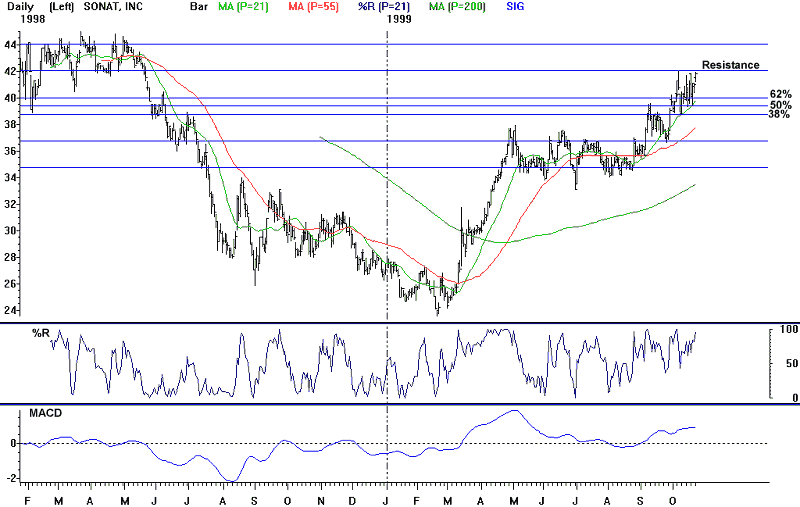
Task: Click the '100' value on %R scale
Action: tap(789, 329)
